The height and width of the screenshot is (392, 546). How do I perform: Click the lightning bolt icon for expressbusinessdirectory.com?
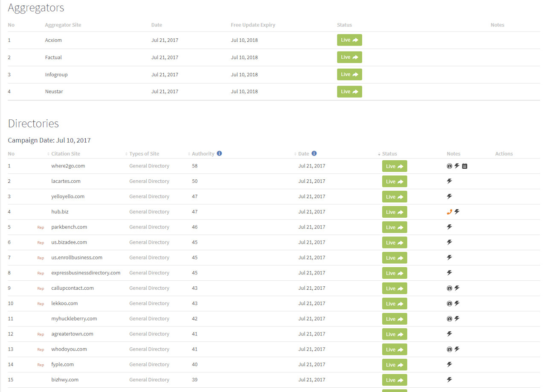[x=449, y=273]
